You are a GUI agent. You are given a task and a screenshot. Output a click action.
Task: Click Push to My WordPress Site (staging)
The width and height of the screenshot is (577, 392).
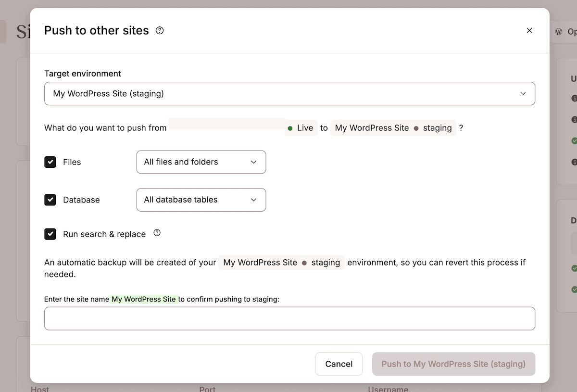(453, 364)
